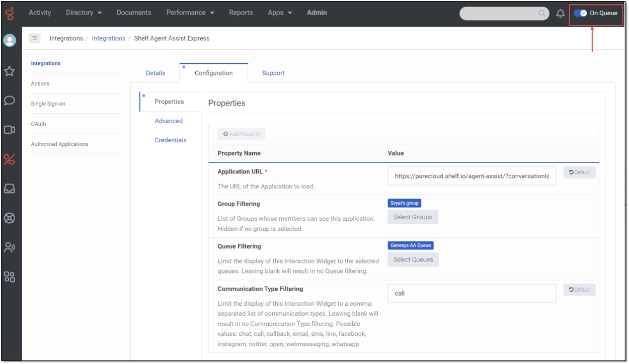This screenshot has height=364, width=629.
Task: Open Single Sign-on in the left menu
Action: click(48, 104)
